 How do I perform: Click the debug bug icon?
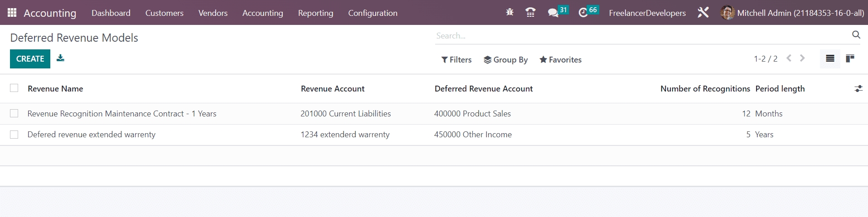pos(509,13)
